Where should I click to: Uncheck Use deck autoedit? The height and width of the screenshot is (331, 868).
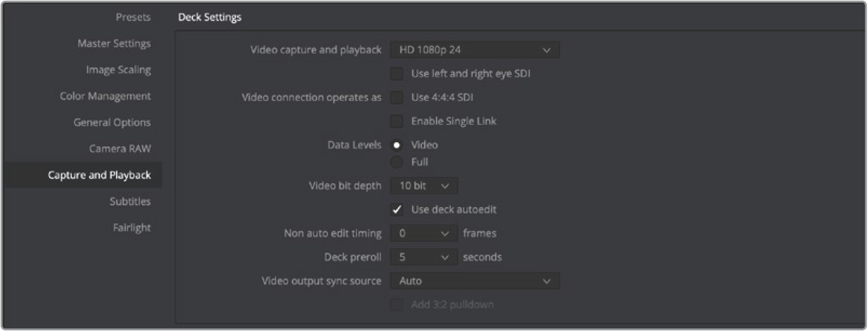click(x=397, y=209)
